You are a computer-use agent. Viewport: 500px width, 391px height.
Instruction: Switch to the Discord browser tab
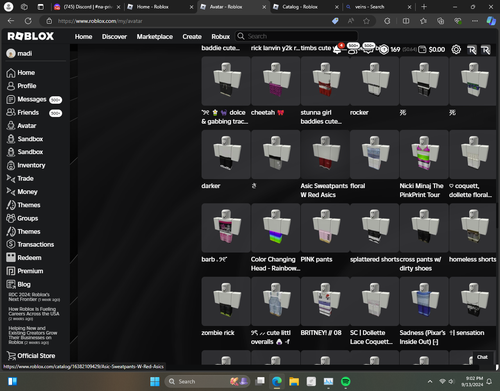[x=87, y=7]
